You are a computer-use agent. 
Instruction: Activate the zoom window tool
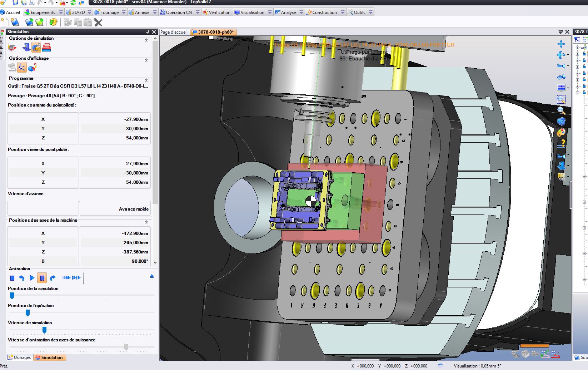(x=561, y=99)
